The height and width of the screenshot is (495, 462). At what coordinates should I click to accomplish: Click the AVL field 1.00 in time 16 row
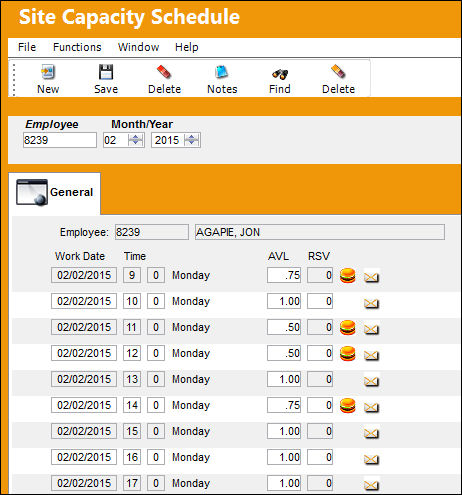point(284,457)
